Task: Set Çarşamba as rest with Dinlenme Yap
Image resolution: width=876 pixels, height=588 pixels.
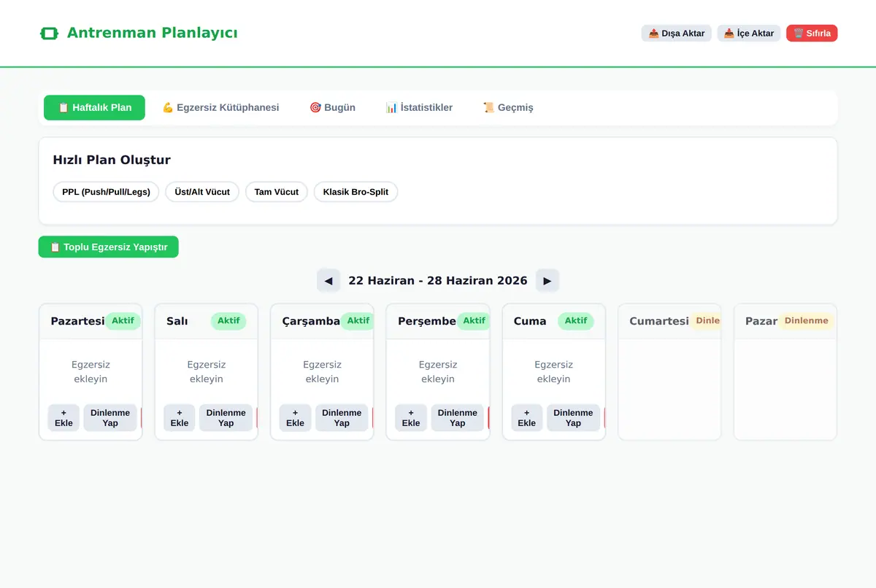Action: point(342,418)
